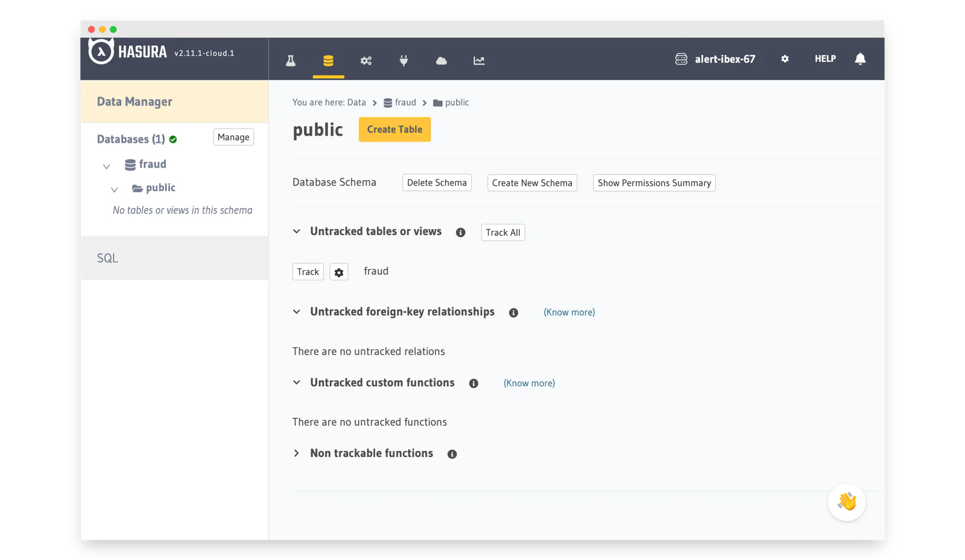The image size is (965, 560).
Task: Collapse the public schema tree node
Action: 114,190
